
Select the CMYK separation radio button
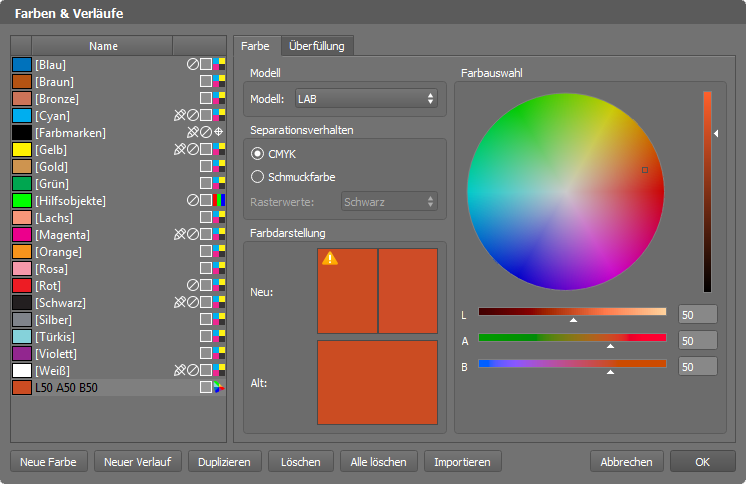click(x=257, y=154)
